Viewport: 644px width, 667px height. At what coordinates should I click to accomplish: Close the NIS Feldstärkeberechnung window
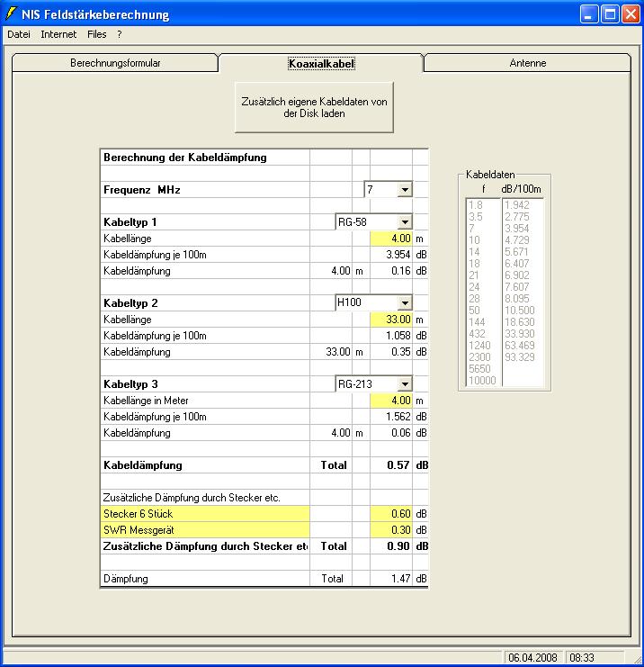pos(631,14)
